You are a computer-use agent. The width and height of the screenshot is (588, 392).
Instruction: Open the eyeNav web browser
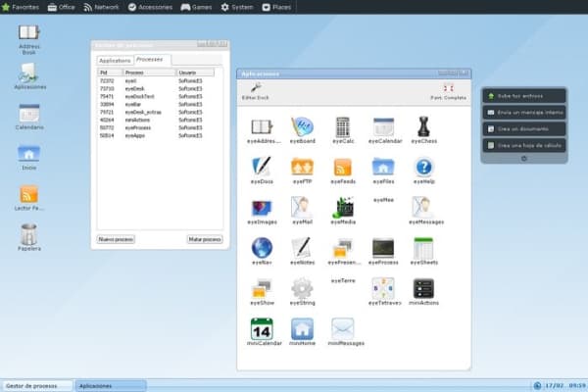coord(262,249)
